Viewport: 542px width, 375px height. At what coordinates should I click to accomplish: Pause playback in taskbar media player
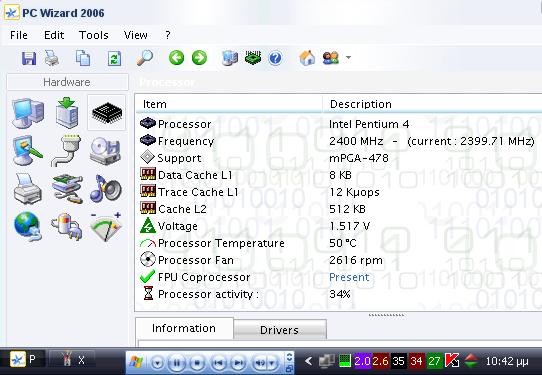(177, 363)
